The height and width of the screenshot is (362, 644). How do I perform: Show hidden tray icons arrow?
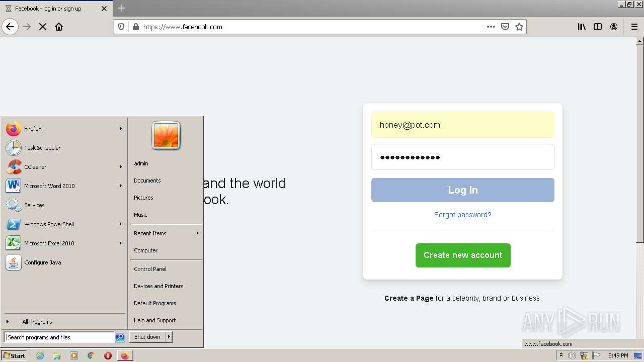(561, 355)
